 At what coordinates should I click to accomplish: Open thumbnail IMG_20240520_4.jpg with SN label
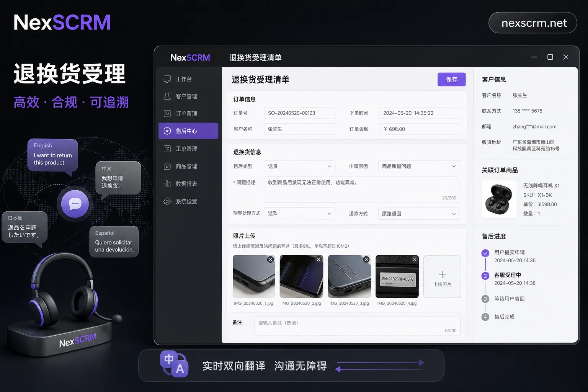click(397, 277)
